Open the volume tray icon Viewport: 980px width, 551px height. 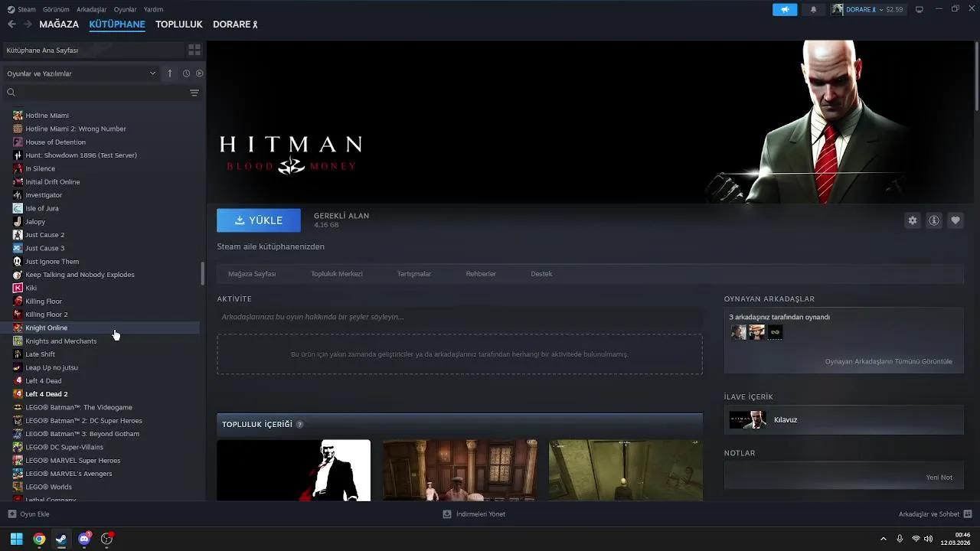928,539
